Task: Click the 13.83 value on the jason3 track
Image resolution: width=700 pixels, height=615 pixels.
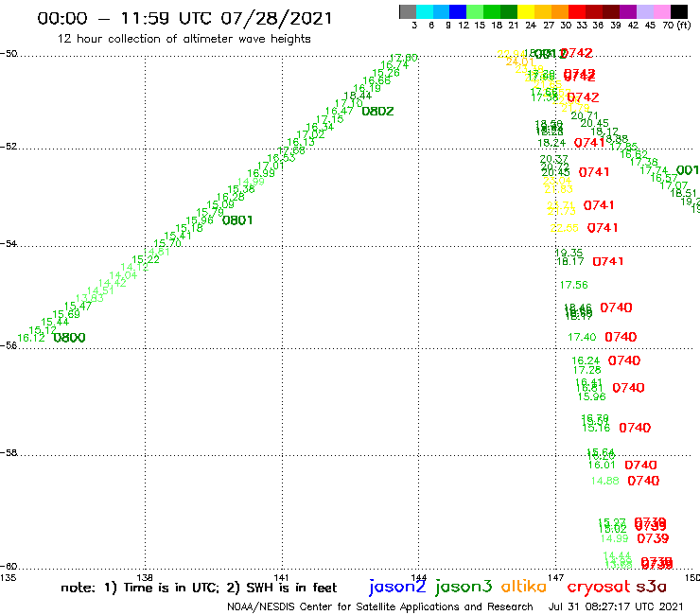Action: pyautogui.click(x=90, y=298)
